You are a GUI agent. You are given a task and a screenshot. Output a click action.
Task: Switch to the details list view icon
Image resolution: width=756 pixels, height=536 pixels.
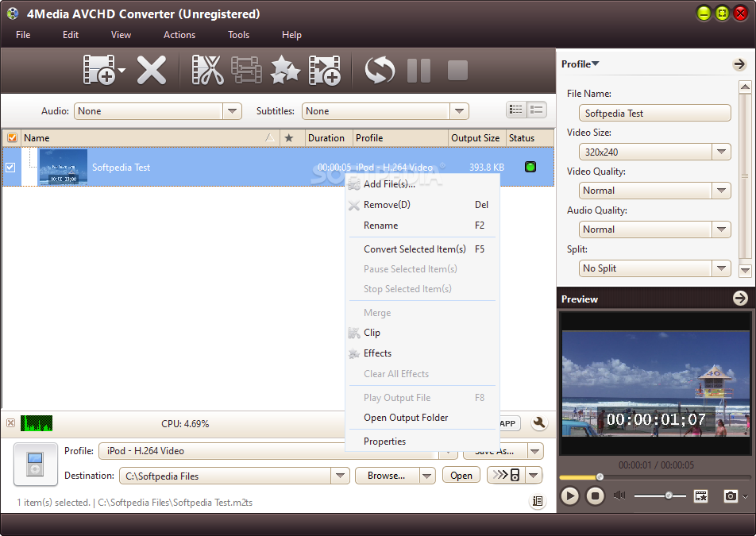click(x=516, y=110)
